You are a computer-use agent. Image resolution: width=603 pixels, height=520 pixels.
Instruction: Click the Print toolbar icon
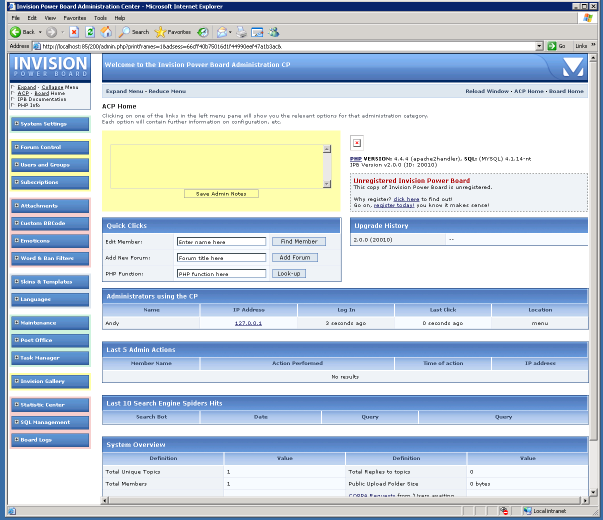click(x=242, y=32)
